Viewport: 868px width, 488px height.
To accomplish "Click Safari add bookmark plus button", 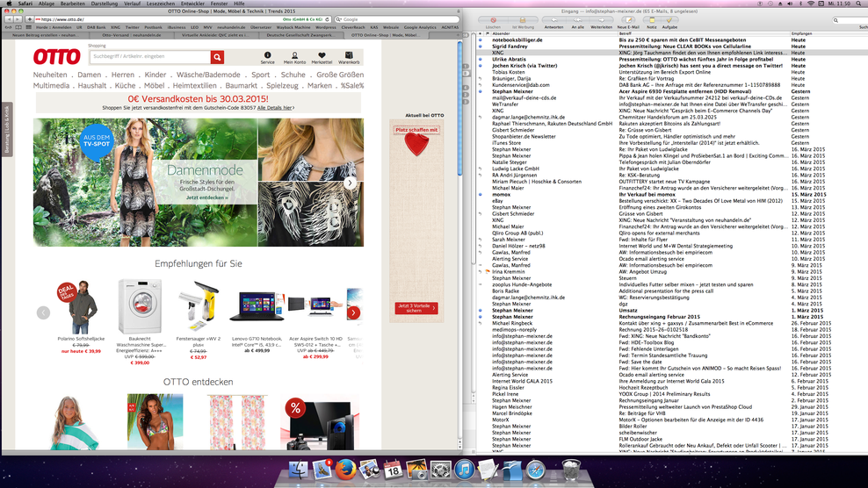I will click(29, 19).
